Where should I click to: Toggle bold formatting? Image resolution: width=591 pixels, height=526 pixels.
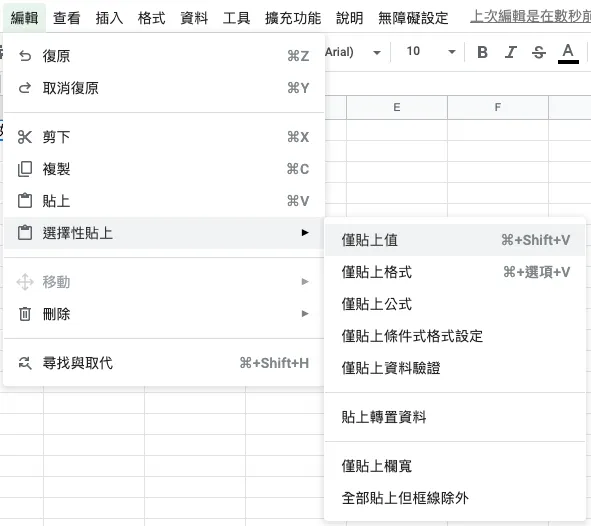tap(482, 52)
